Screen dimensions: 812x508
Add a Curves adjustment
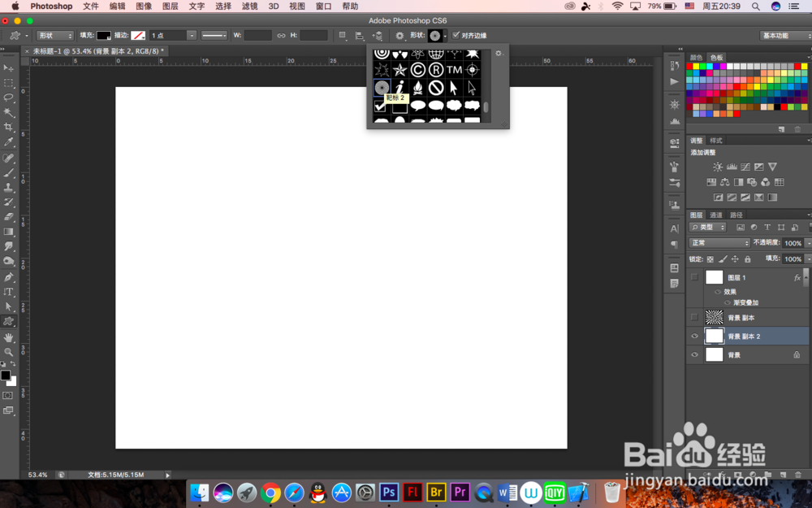click(745, 167)
